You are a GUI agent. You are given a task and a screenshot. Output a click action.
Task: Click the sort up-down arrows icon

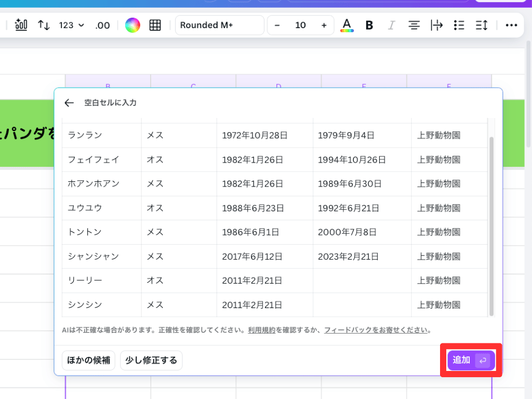coord(44,25)
